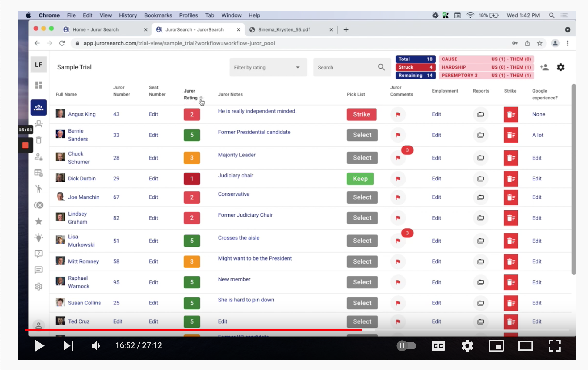Open the seating chart sidebar icon

(x=38, y=124)
